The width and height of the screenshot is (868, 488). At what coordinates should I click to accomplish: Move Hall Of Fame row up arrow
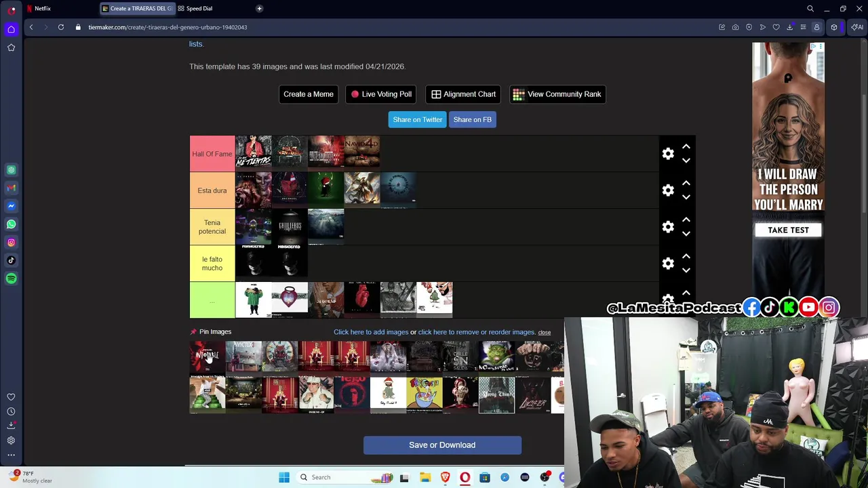click(686, 146)
